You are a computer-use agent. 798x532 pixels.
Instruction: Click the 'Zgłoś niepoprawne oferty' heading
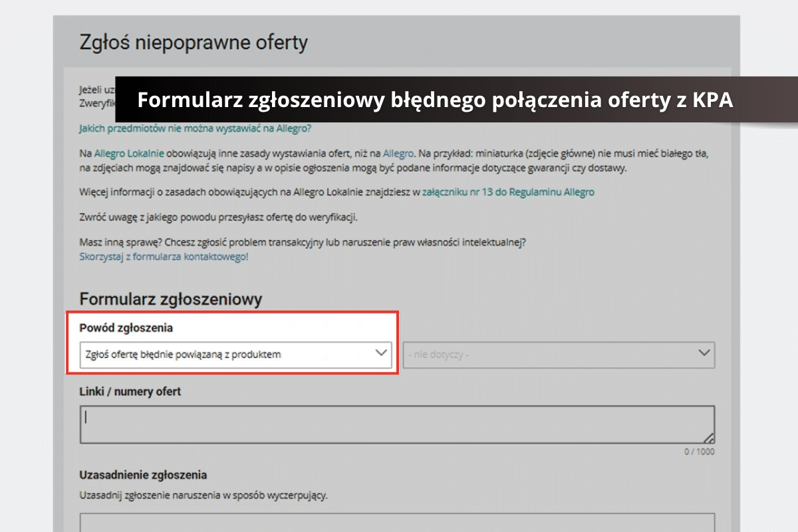click(x=194, y=43)
